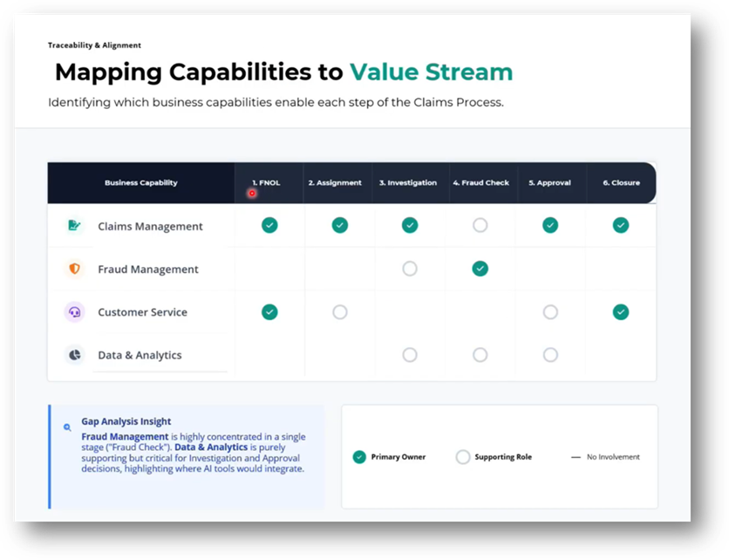Click Customer Service empty circle under Approval

[550, 311]
